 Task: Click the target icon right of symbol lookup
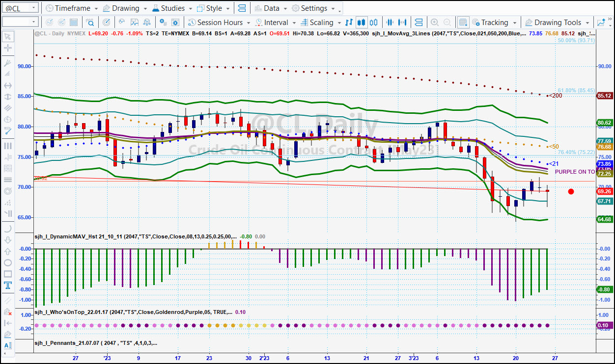click(107, 23)
